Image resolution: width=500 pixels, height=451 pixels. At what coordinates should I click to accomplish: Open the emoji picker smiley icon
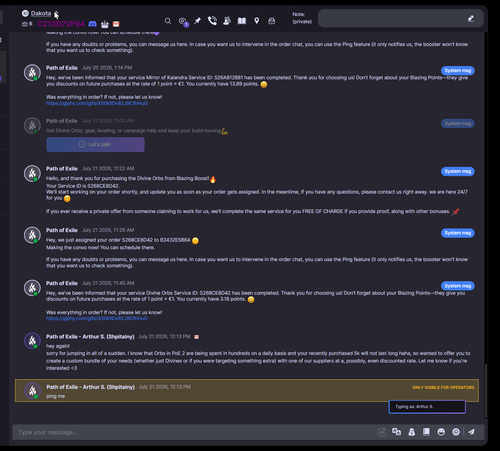(x=441, y=432)
